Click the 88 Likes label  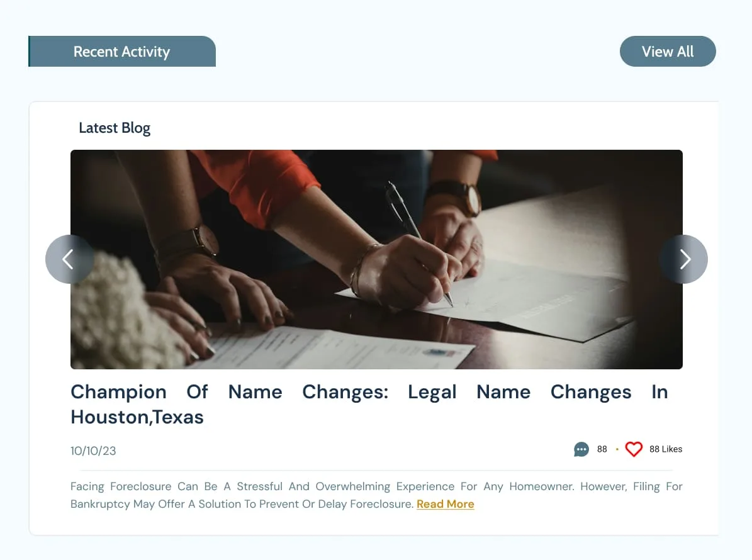[666, 449]
